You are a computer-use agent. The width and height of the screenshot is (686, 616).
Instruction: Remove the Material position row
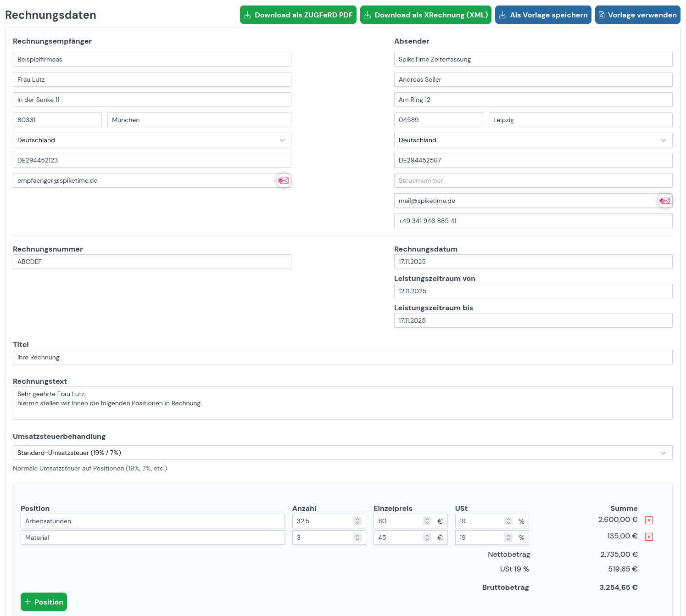click(649, 537)
